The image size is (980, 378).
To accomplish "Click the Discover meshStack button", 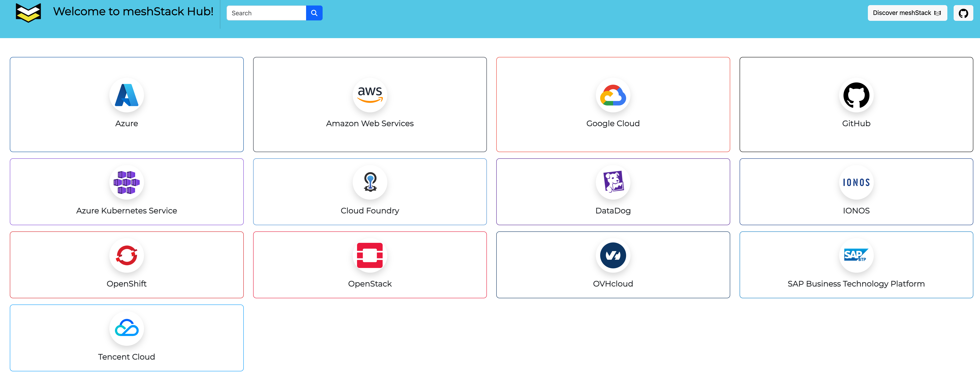I will [907, 13].
